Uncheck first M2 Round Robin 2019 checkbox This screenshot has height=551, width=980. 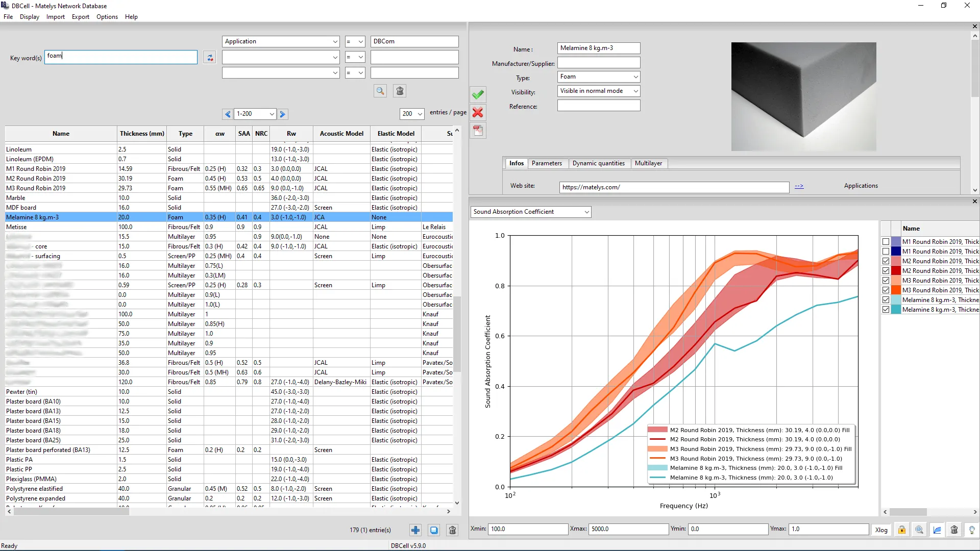(886, 261)
